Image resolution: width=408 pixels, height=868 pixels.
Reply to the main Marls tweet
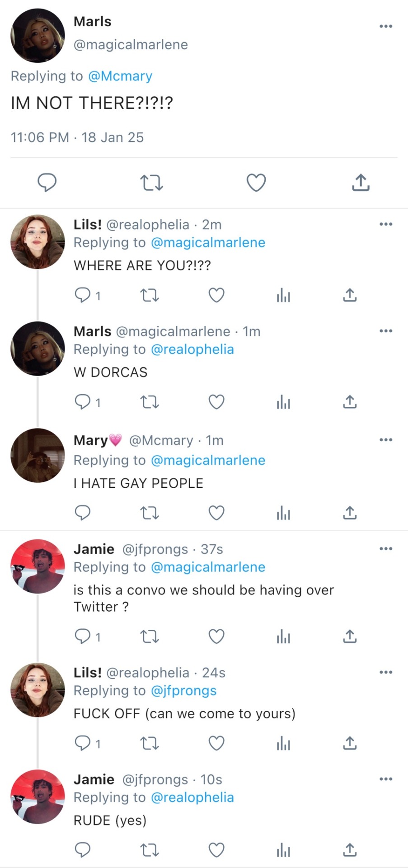point(47,182)
